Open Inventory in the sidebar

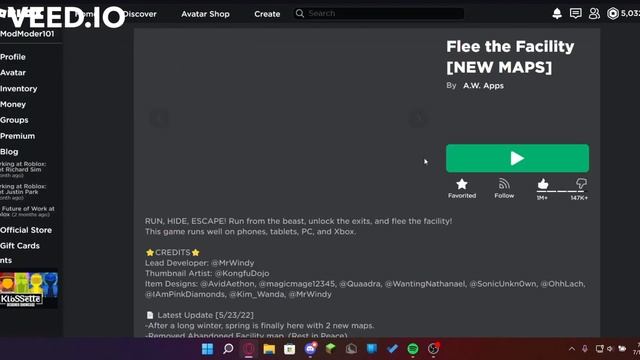pyautogui.click(x=18, y=89)
